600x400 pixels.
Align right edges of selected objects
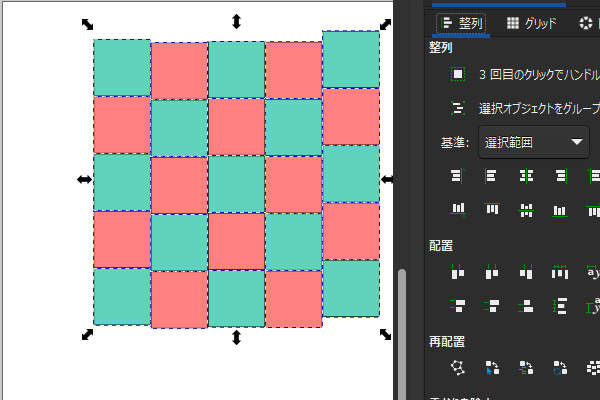[560, 176]
